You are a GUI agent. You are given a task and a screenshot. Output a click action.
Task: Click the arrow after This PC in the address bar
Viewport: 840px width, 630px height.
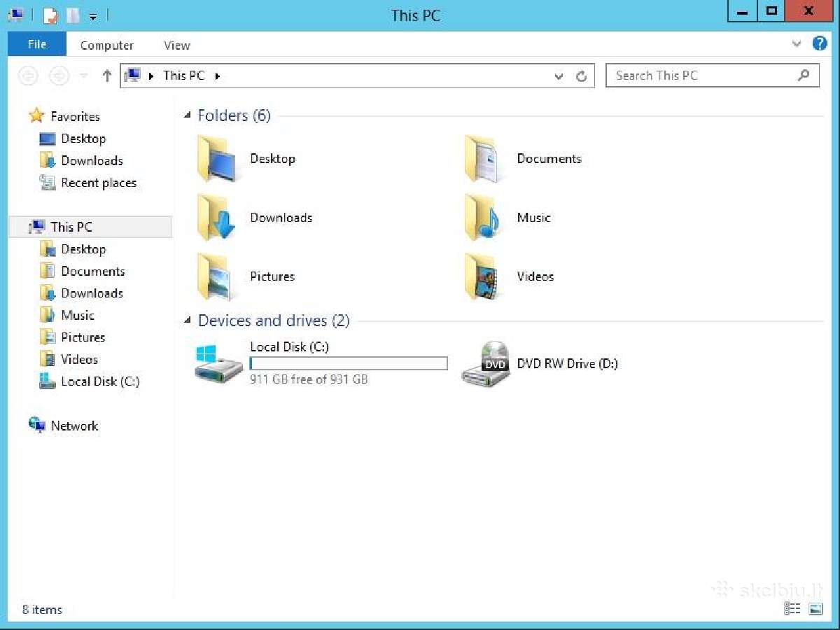[217, 76]
